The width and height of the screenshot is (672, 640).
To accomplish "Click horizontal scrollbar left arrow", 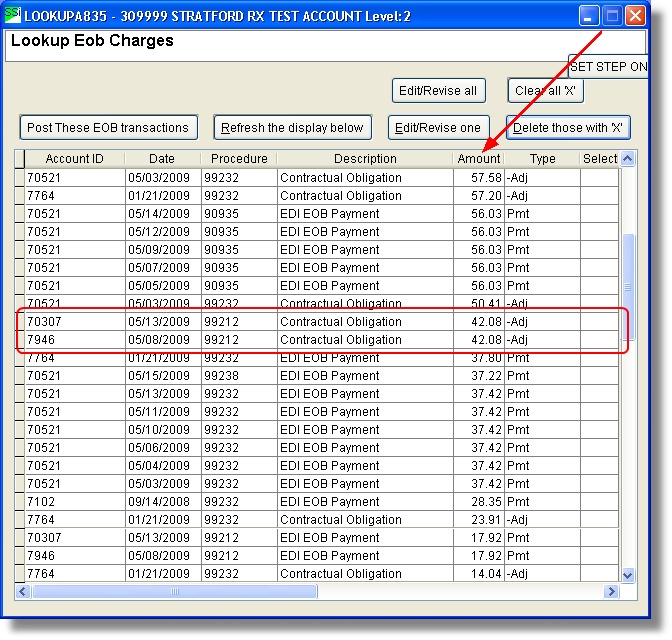I will 23,592.
